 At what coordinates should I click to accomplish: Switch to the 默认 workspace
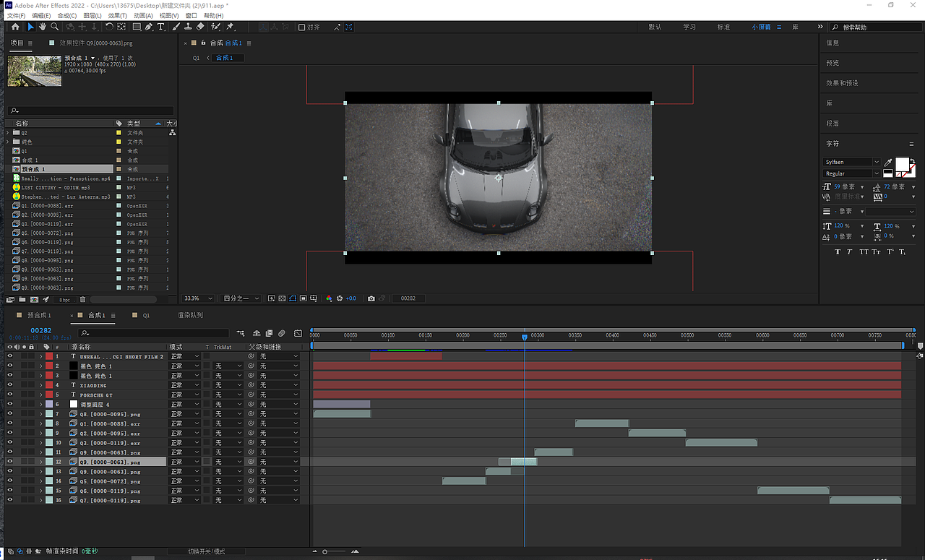655,27
